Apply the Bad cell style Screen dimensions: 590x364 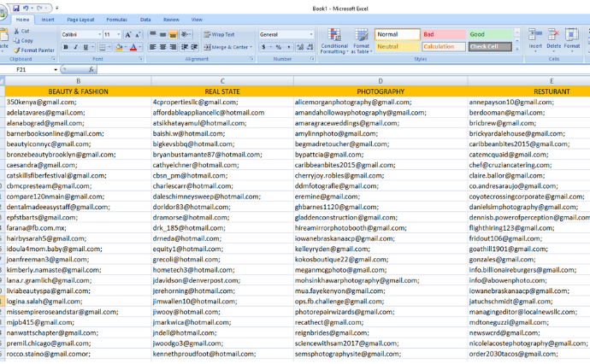tap(443, 34)
